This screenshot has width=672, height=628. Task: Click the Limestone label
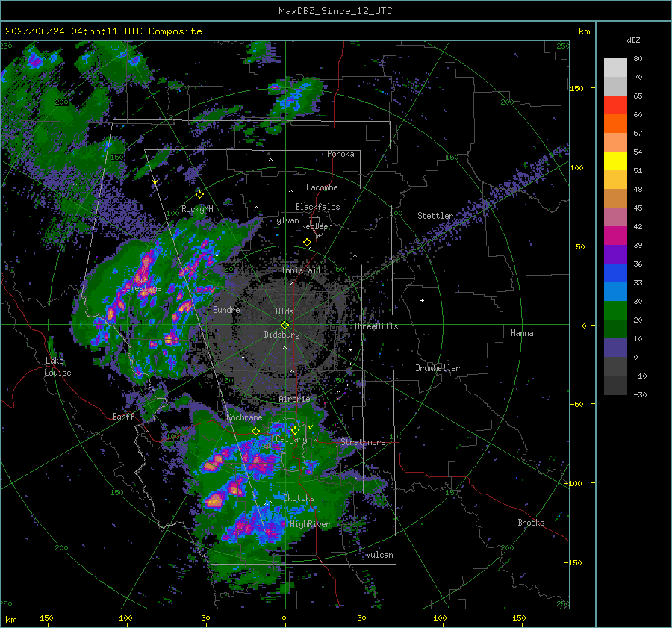pos(141,288)
